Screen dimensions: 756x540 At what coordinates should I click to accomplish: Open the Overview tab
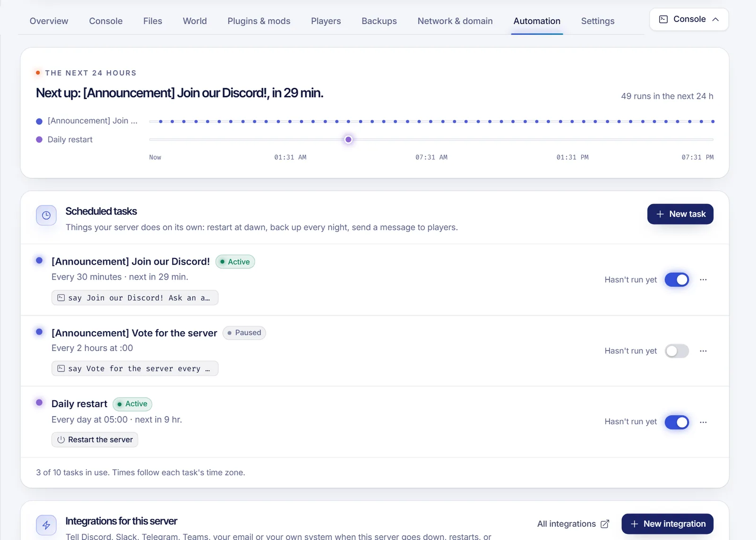click(x=49, y=21)
